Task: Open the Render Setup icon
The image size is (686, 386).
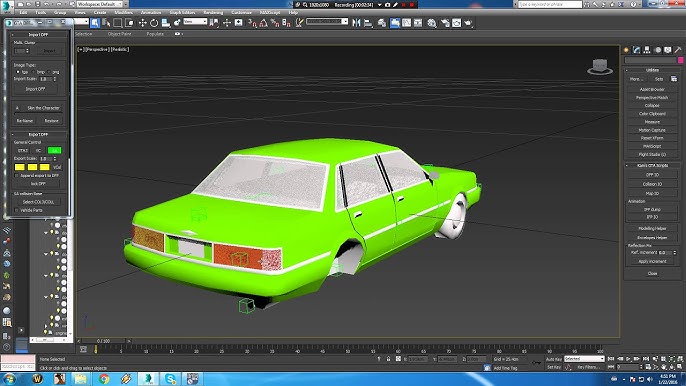Action: coord(445,23)
